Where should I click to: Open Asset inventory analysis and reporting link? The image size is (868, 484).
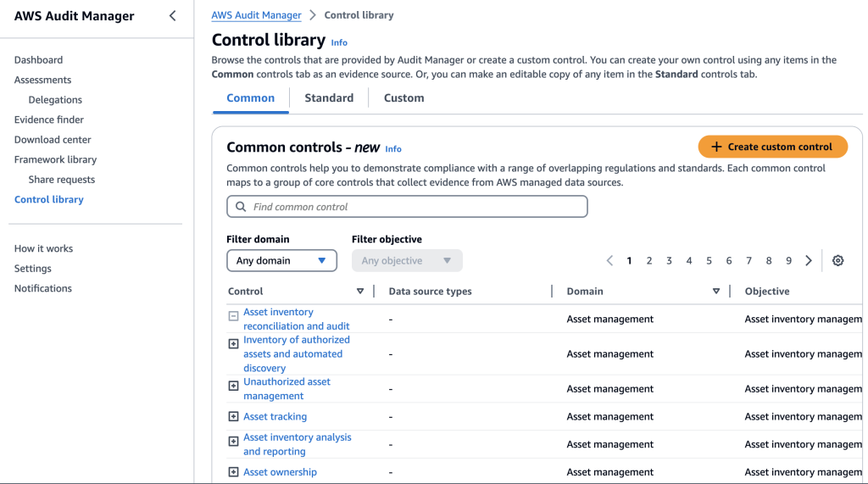coord(298,444)
